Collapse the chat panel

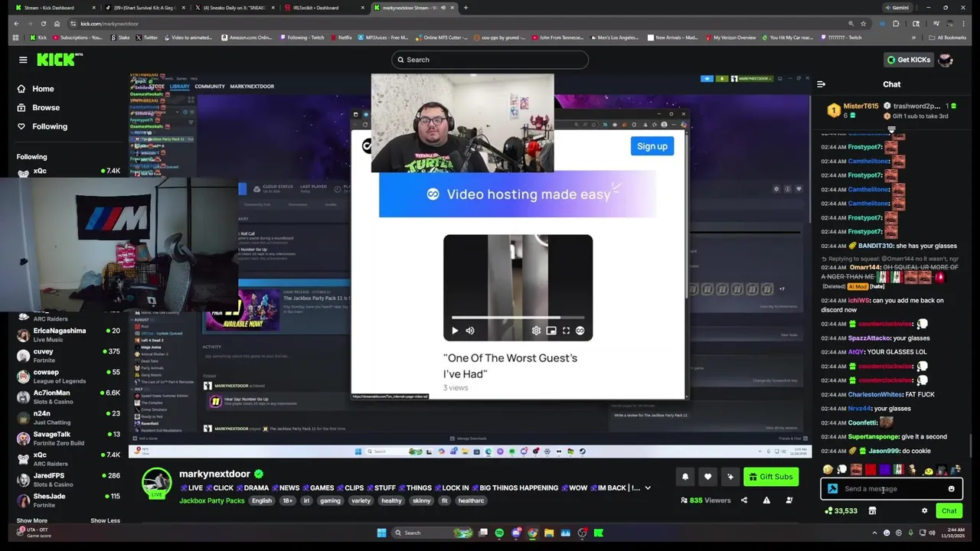[821, 84]
